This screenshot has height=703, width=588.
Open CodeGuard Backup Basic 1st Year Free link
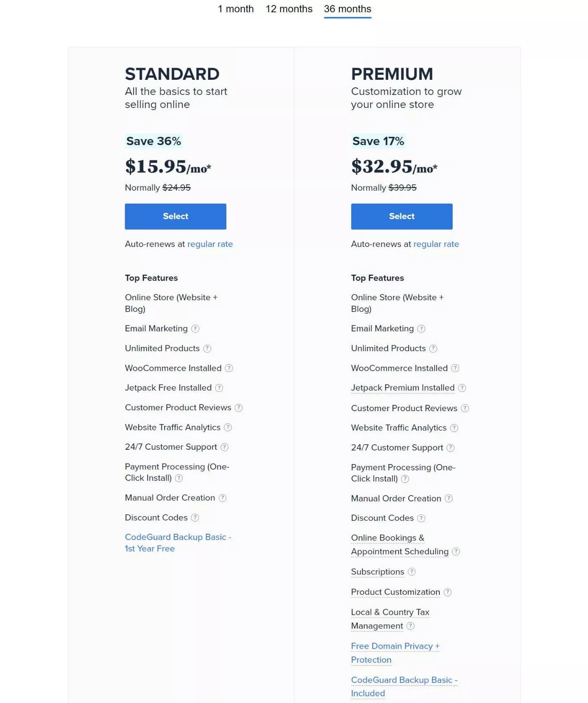(178, 543)
